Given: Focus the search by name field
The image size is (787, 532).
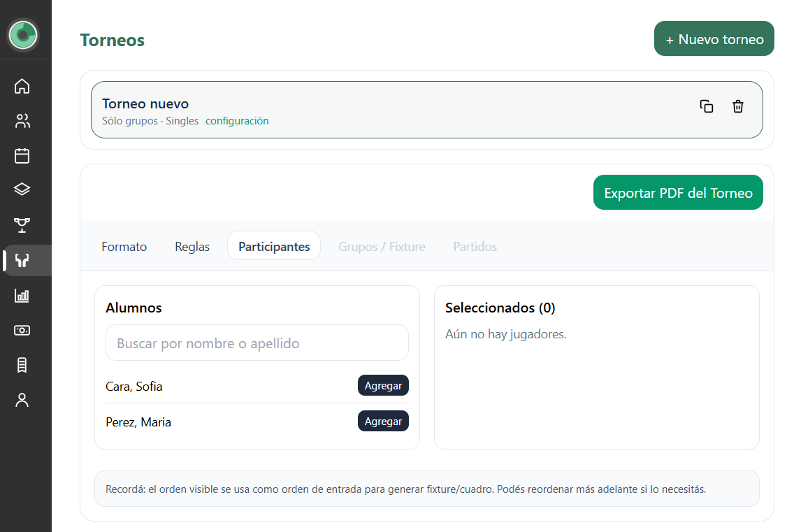Looking at the screenshot, I should [257, 343].
